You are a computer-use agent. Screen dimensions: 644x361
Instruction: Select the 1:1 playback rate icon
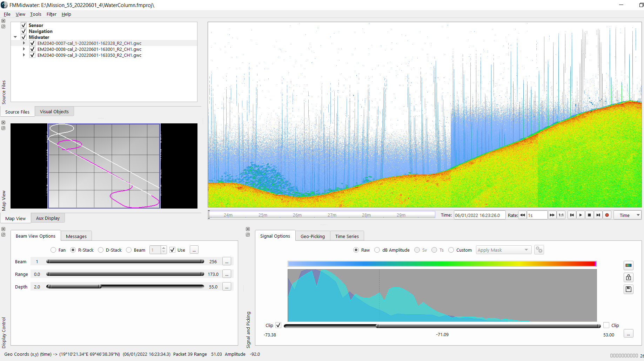pos(561,215)
